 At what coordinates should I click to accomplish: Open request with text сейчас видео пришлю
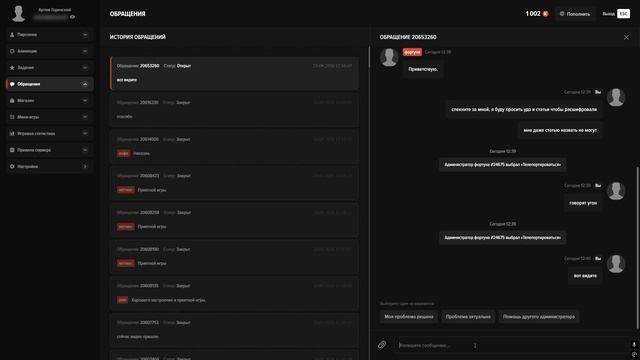click(x=234, y=330)
